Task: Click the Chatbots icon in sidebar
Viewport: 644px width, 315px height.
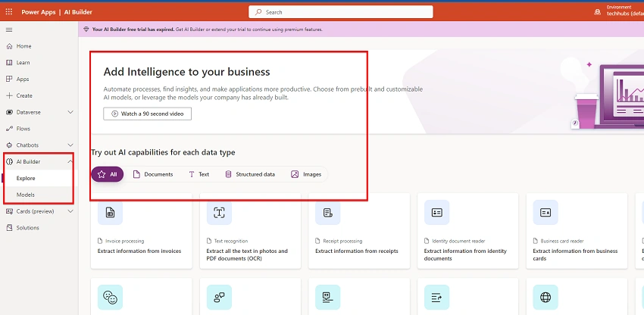Action: 9,145
